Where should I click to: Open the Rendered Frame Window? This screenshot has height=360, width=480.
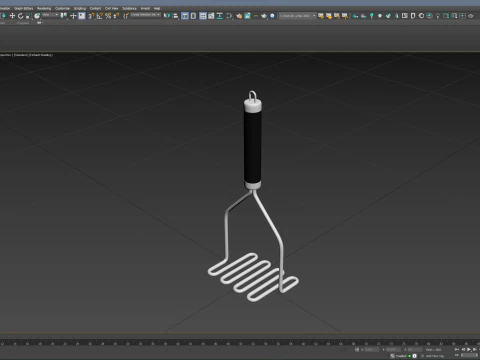click(x=247, y=16)
